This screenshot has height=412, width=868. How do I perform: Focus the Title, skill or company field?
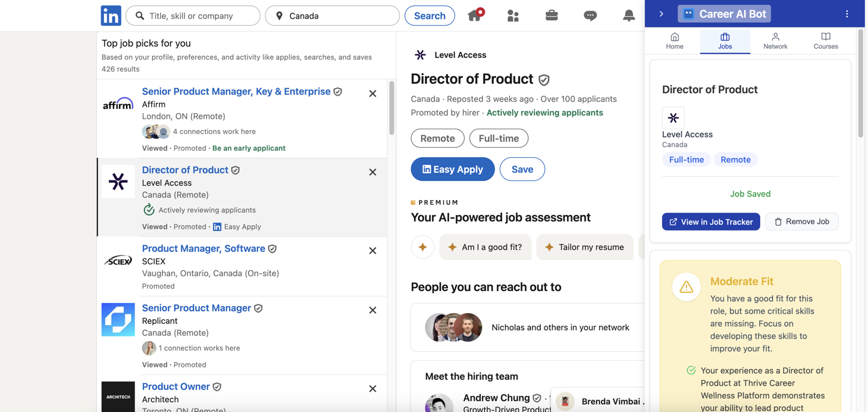(193, 15)
